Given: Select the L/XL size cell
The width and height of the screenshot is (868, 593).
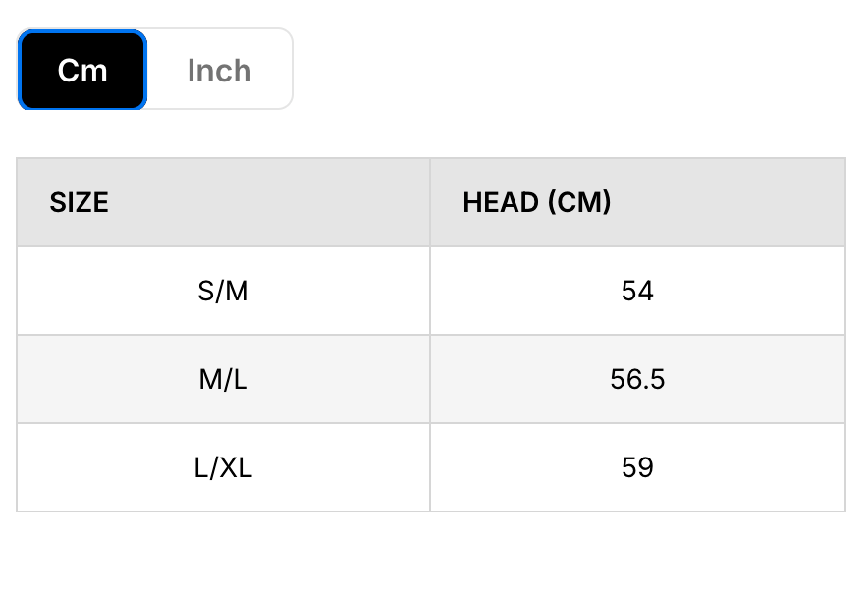Looking at the screenshot, I should [x=223, y=467].
